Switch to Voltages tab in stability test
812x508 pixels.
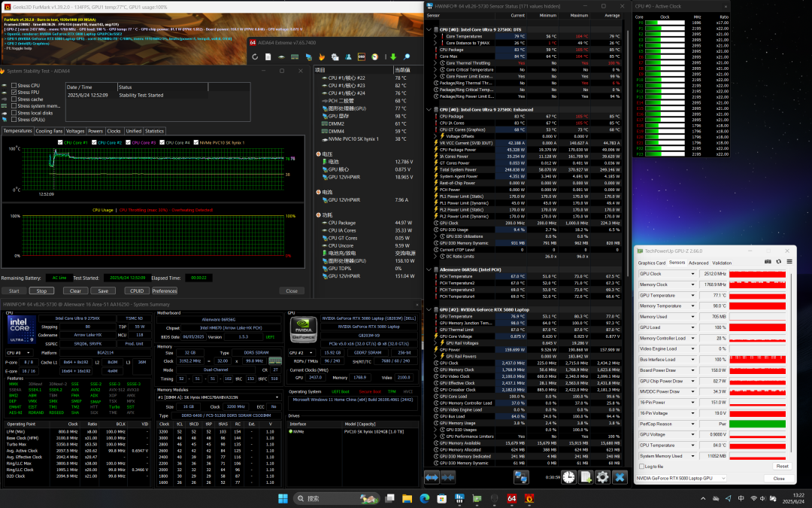(75, 131)
